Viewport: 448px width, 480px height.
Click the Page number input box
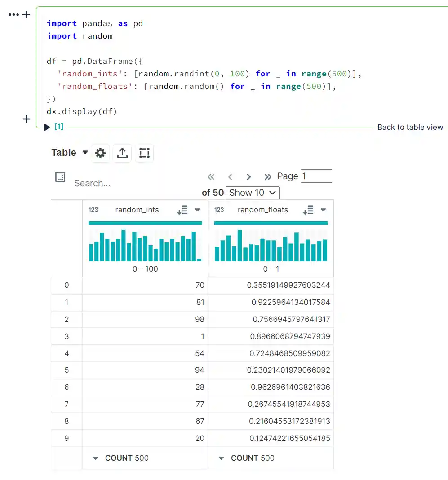pyautogui.click(x=316, y=176)
